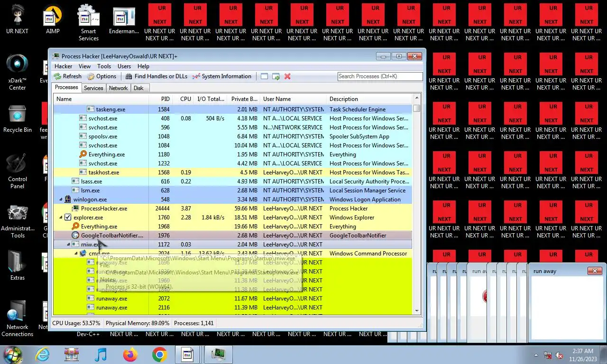Click the taskbar clock showing 2:37 AM

click(x=582, y=355)
